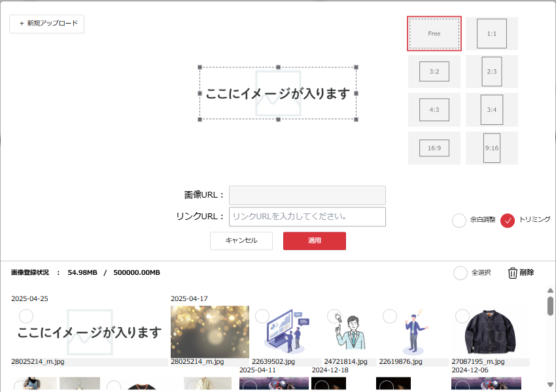Click the キャンセル button
This screenshot has height=392, width=556.
point(241,241)
